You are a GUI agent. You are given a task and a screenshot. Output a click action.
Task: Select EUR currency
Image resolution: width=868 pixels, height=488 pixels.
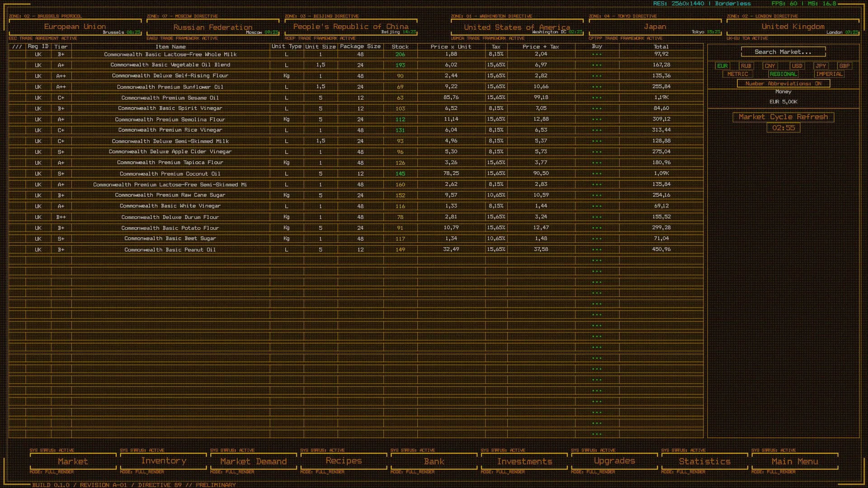722,66
